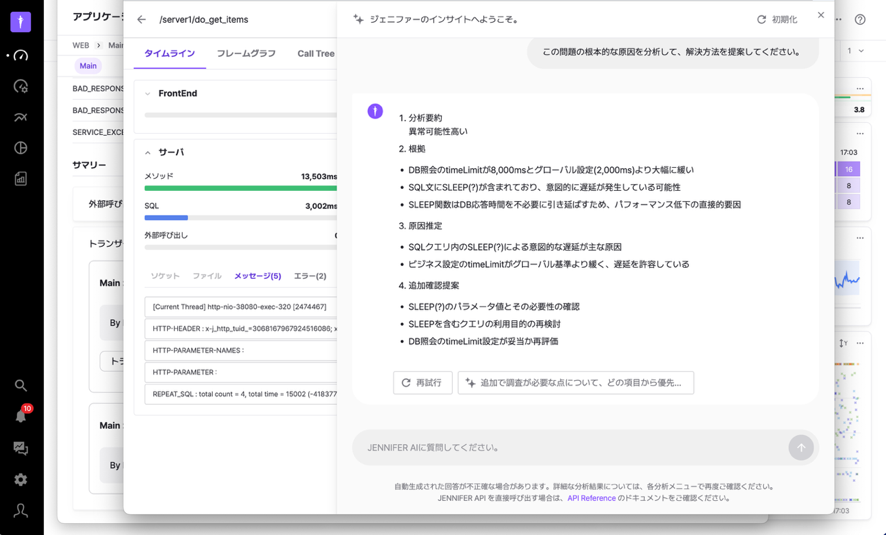Open the API Reference link
Screen dimensions: 886x535
coord(591,498)
